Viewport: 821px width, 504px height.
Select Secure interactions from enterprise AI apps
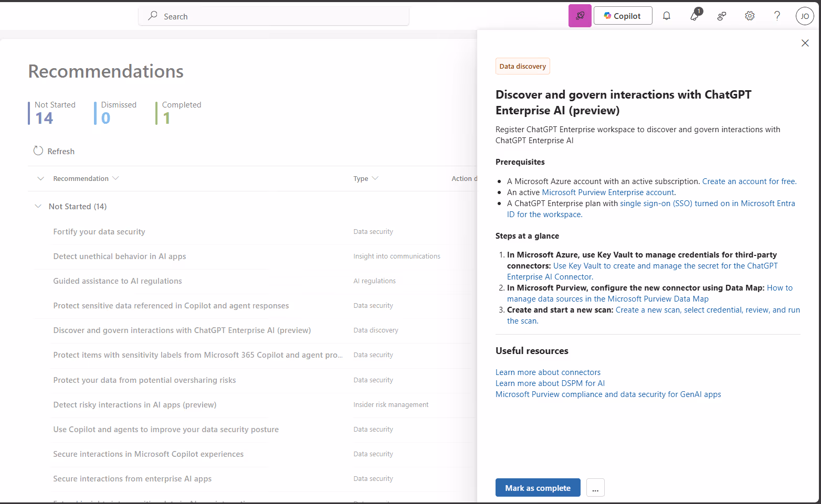click(132, 479)
